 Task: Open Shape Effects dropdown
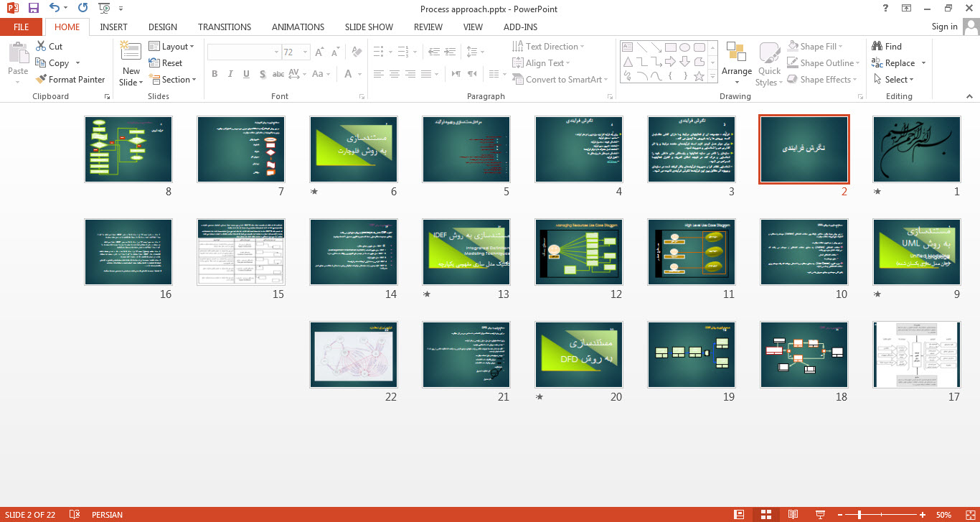823,80
